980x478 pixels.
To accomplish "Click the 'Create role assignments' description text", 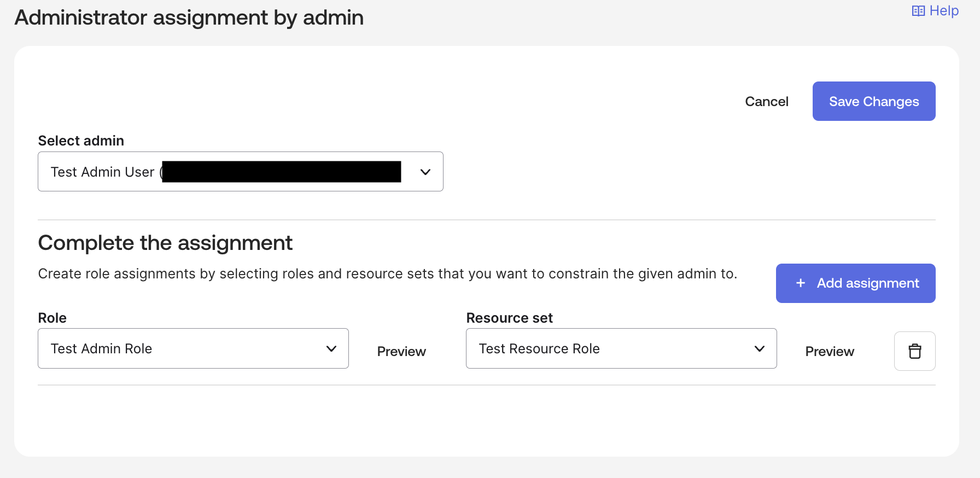I will point(388,273).
